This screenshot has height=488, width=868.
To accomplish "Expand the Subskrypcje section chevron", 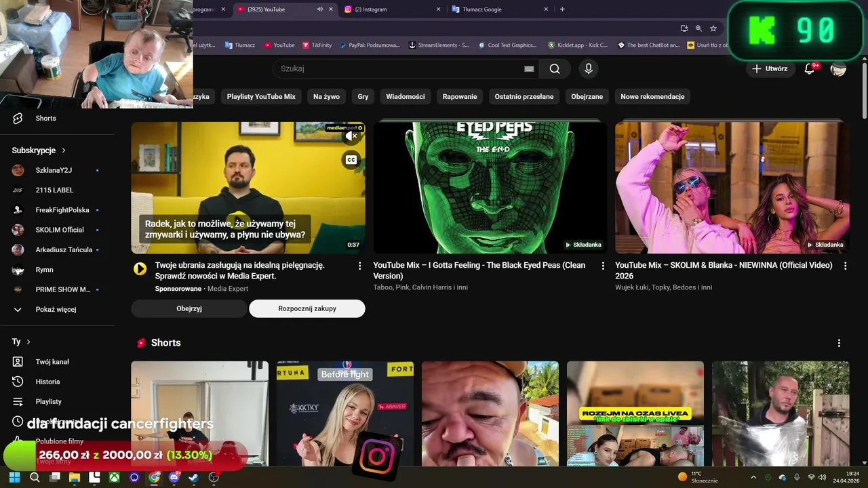I will click(64, 150).
